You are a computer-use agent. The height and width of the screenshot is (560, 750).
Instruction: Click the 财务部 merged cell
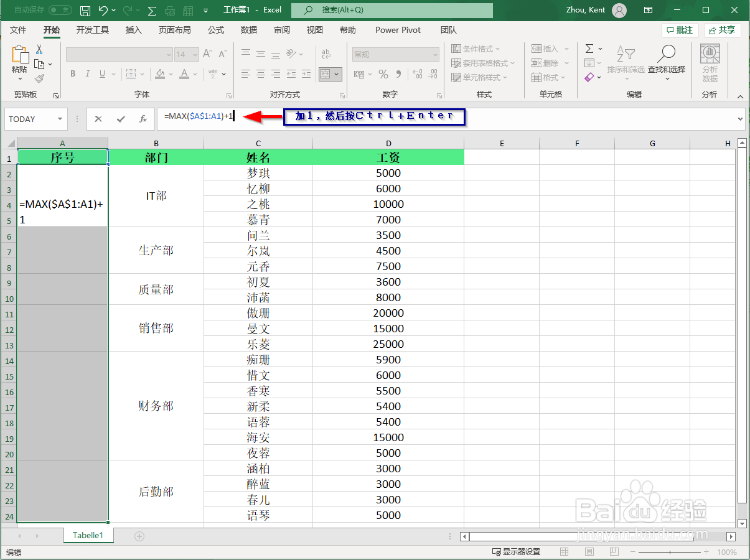click(x=156, y=406)
